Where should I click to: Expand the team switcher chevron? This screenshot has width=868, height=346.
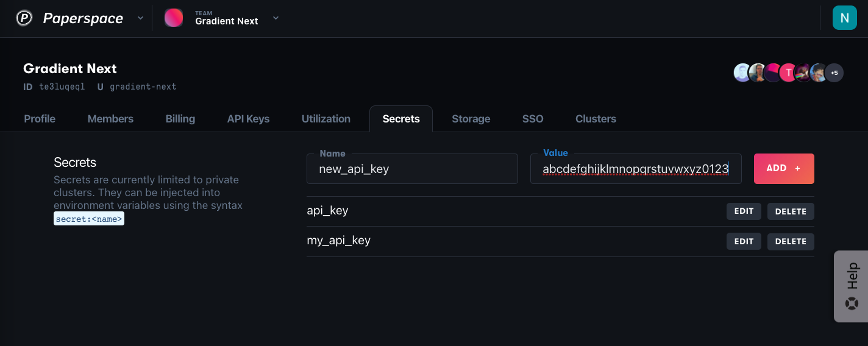276,18
